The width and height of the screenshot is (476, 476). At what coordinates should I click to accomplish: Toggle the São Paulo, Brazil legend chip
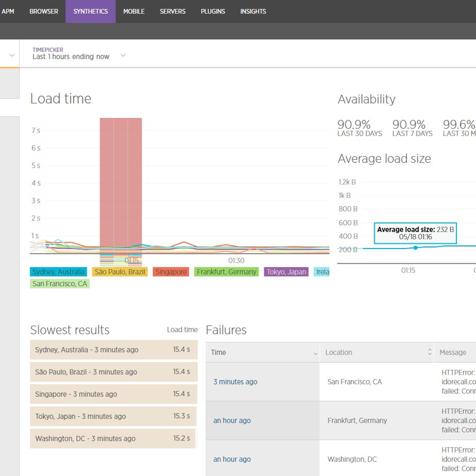click(x=120, y=272)
